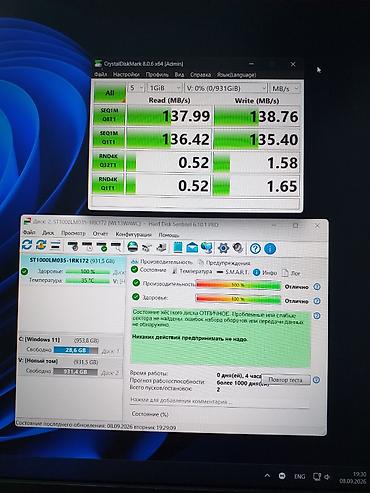Click the Производительность gradient progress bar

[238, 285]
